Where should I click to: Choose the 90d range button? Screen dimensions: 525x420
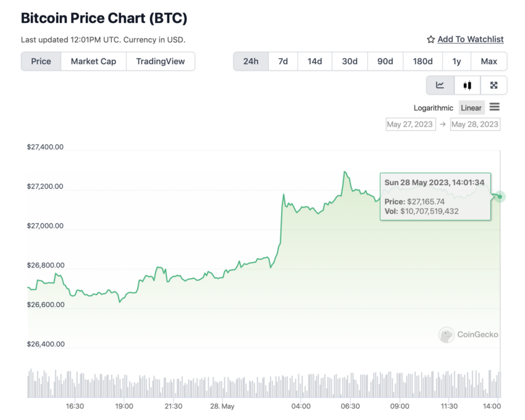[385, 61]
